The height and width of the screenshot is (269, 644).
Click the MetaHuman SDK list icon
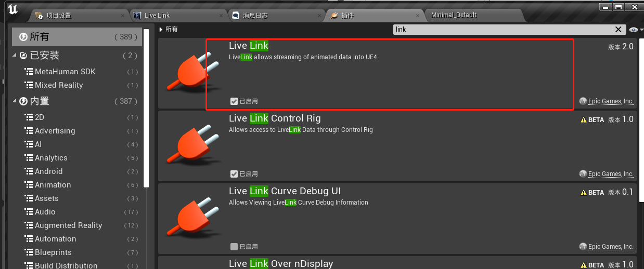29,72
